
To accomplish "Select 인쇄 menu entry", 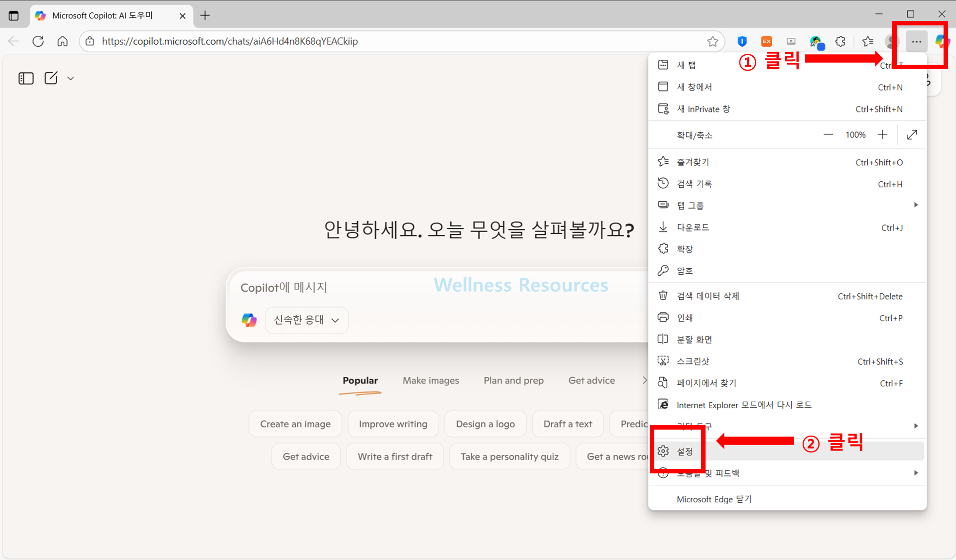I will (x=787, y=318).
